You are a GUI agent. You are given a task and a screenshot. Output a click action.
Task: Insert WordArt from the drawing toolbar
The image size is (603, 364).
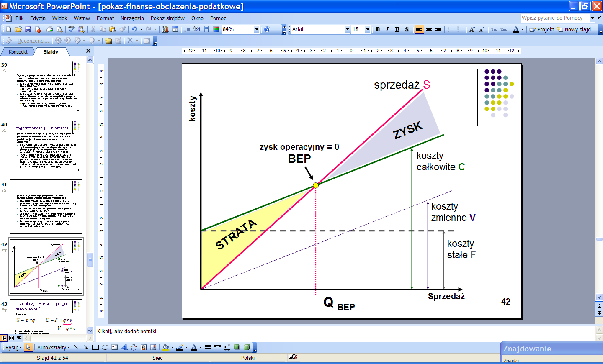pyautogui.click(x=124, y=347)
